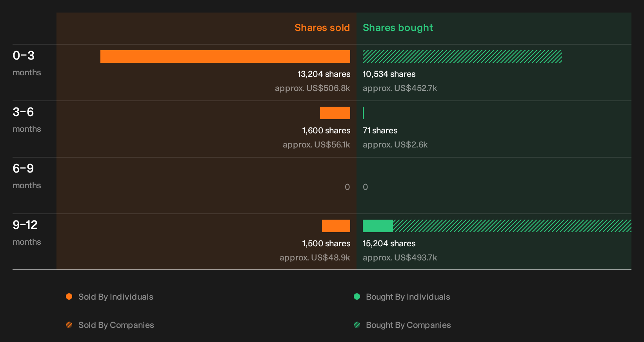Screen dimensions: 644x342
Task: Click the thin 3-6 months bought bar
Action: 364,113
